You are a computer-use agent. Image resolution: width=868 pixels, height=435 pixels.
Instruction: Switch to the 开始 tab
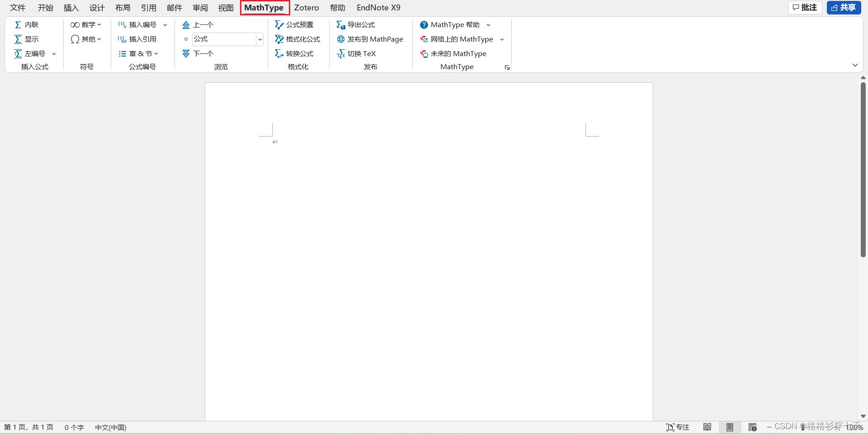(45, 8)
